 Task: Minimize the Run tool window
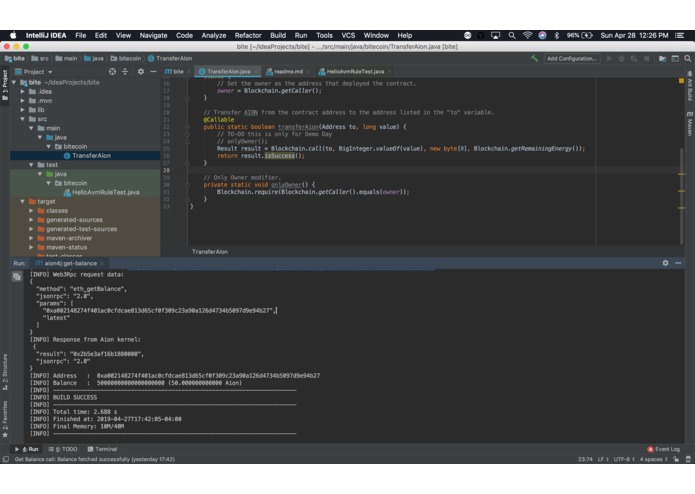point(678,263)
